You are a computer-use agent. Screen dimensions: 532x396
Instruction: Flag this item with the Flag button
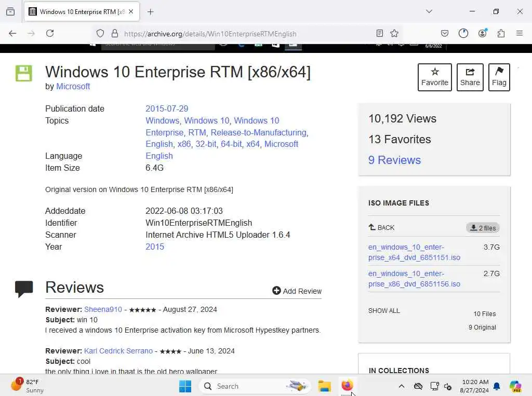click(x=499, y=77)
